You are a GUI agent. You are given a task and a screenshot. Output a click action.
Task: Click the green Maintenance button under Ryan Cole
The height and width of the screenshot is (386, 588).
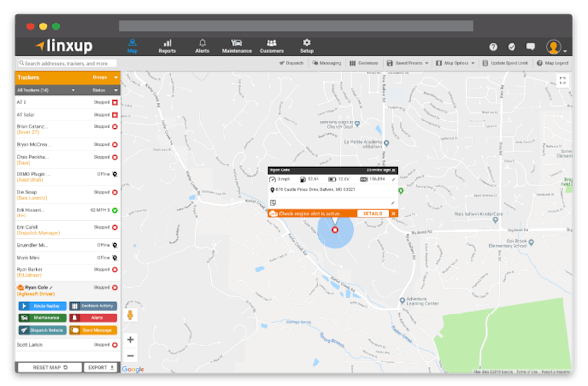coord(42,318)
